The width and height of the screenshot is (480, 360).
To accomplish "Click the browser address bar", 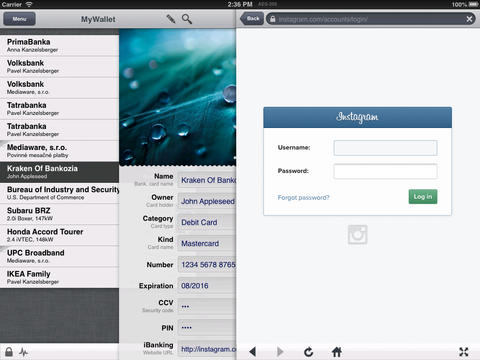I will [371, 19].
